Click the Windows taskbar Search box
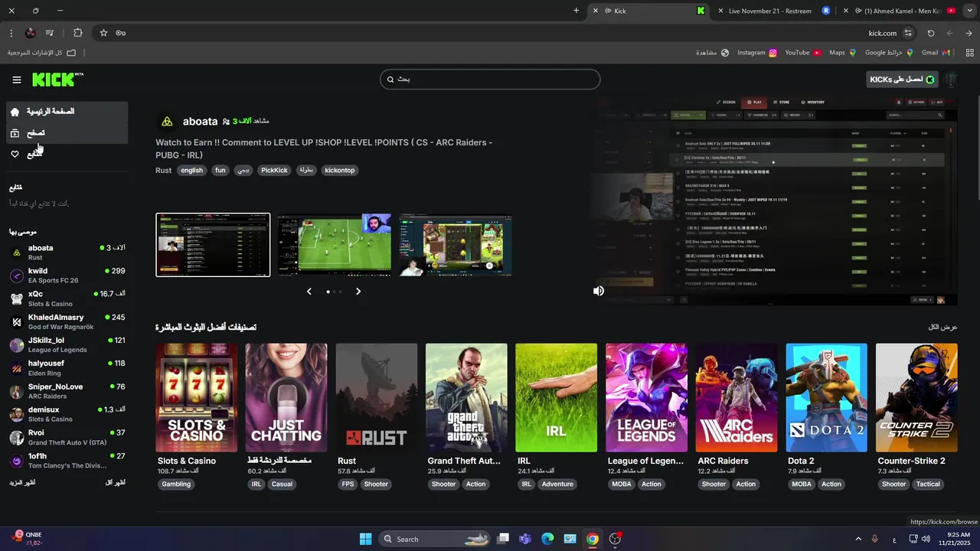The image size is (980, 551). tap(435, 539)
